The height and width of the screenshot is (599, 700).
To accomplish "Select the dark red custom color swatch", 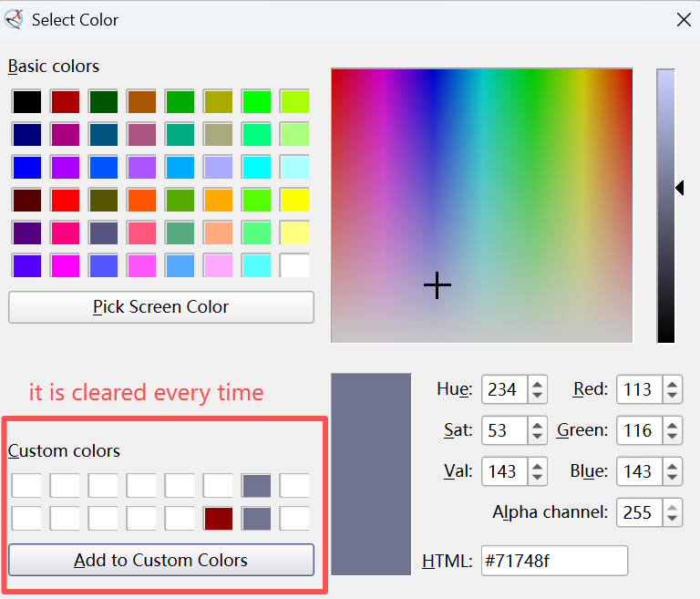I will (218, 519).
